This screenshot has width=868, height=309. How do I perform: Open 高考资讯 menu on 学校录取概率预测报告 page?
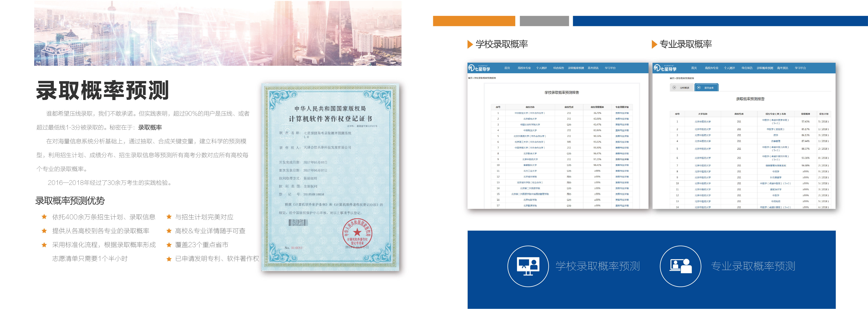(x=593, y=68)
